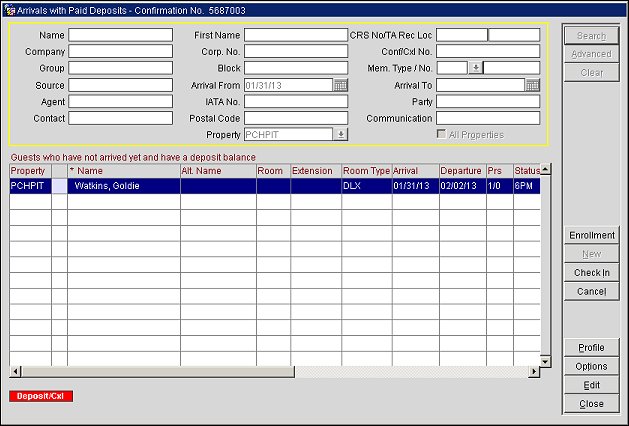Click the Departure column header
Viewport: 629px width, 426px height.
pyautogui.click(x=461, y=171)
